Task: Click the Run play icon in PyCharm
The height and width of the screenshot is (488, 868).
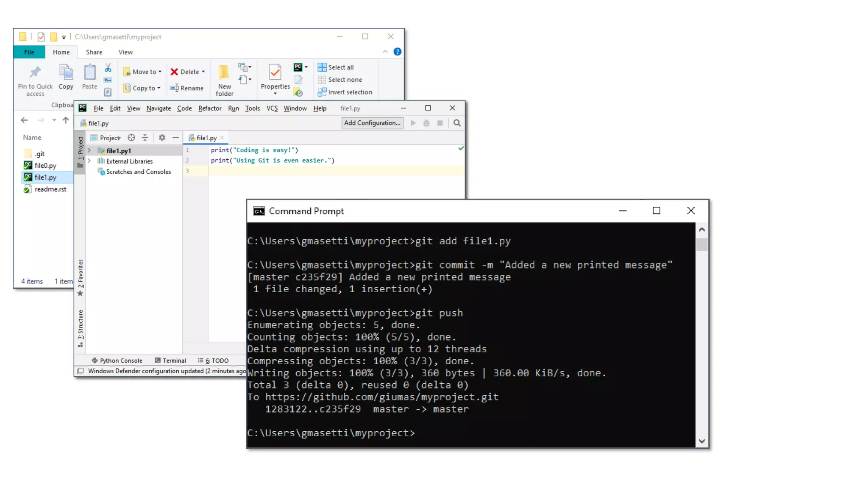Action: (413, 123)
